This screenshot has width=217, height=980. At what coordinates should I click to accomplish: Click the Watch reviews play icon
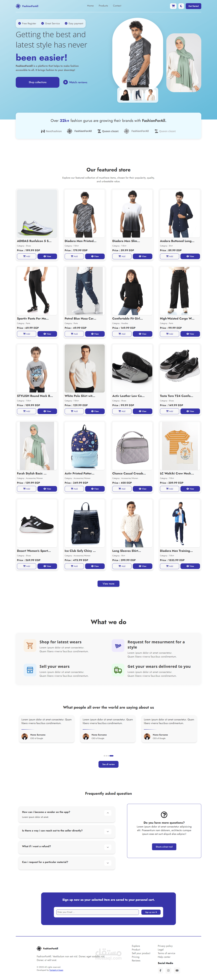pyautogui.click(x=65, y=82)
